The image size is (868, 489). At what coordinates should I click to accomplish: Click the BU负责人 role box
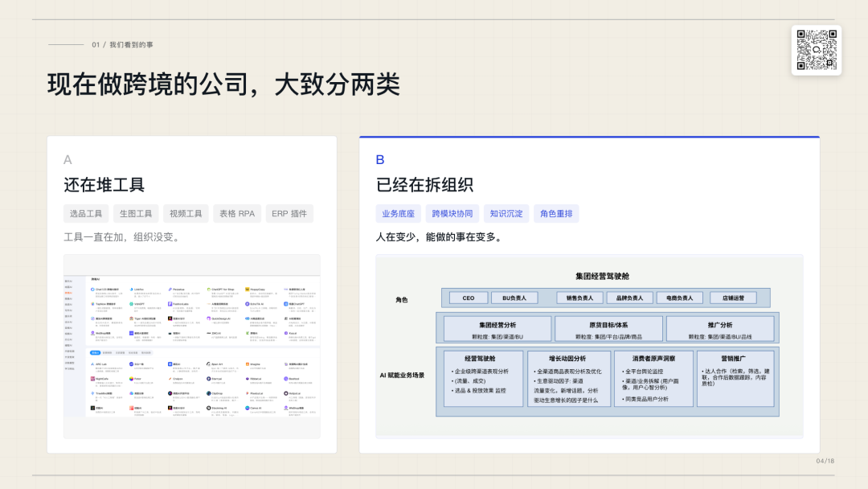514,298
